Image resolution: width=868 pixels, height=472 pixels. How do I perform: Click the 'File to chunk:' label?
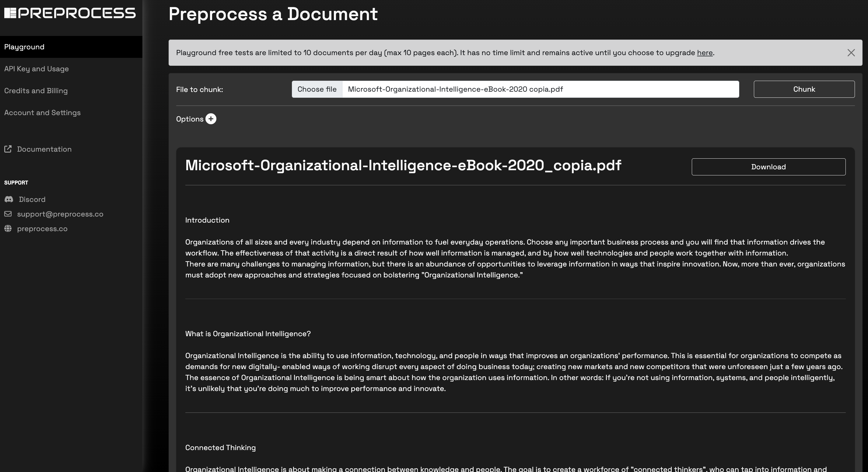click(x=199, y=90)
